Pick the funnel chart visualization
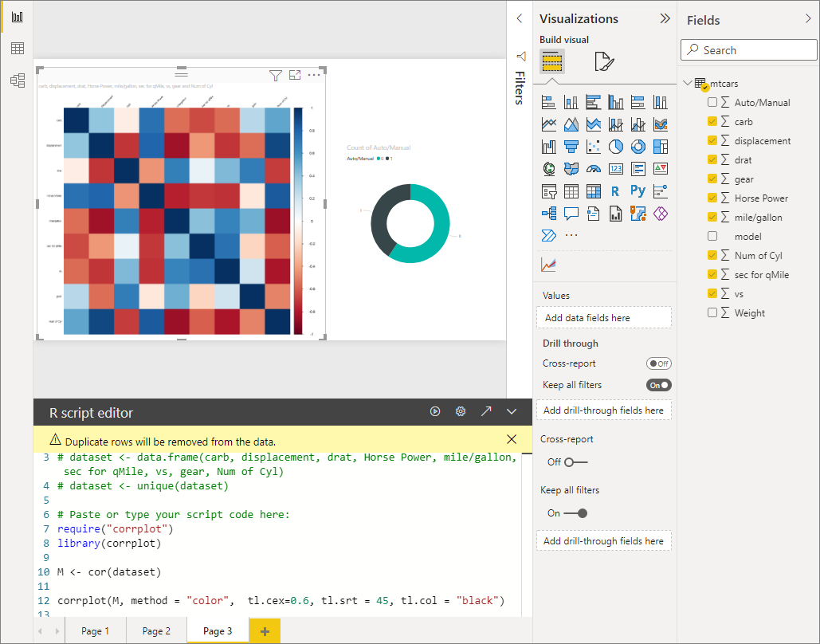Image resolution: width=820 pixels, height=644 pixels. click(x=571, y=147)
